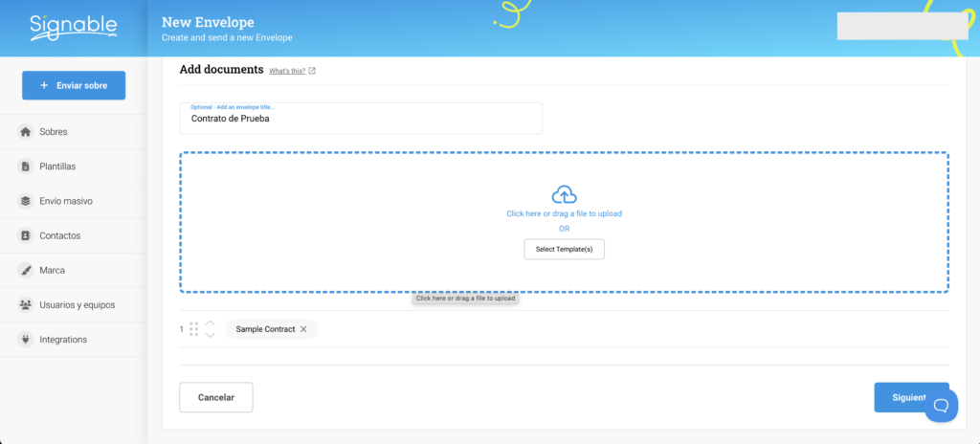Click the Sobres home icon
The height and width of the screenshot is (444, 980).
(x=26, y=132)
